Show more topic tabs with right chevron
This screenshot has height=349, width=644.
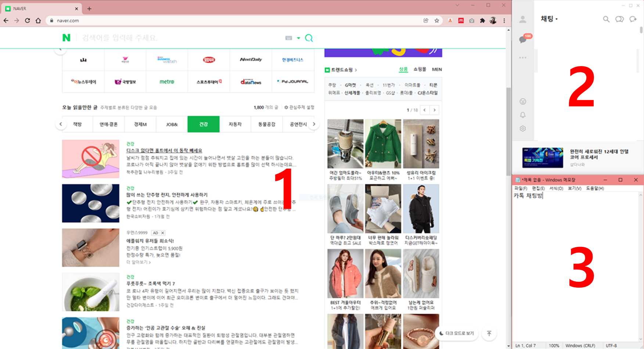click(x=314, y=124)
